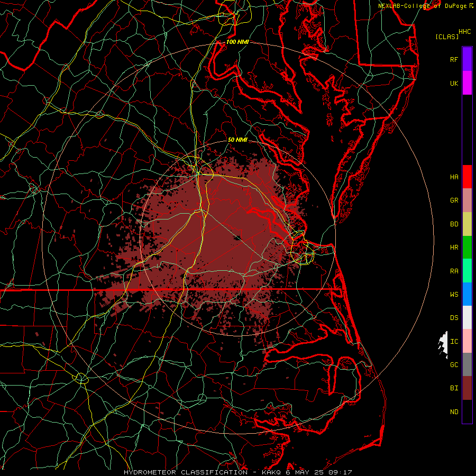Click the GR legend label

tap(454, 200)
